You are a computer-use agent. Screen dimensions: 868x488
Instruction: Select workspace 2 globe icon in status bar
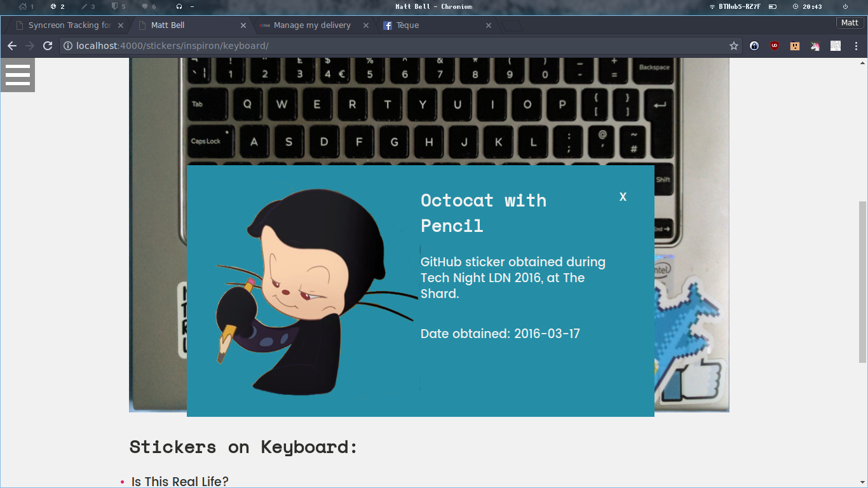(54, 6)
